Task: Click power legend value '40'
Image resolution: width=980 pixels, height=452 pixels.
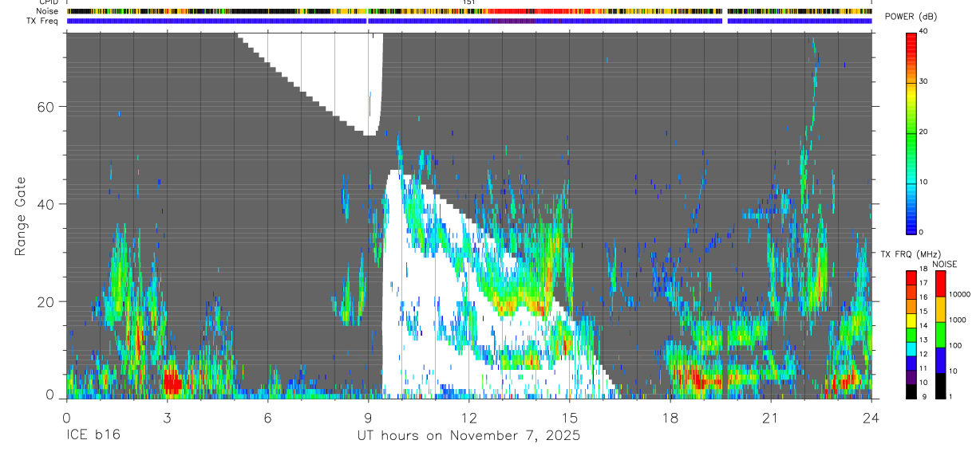Action: (923, 32)
